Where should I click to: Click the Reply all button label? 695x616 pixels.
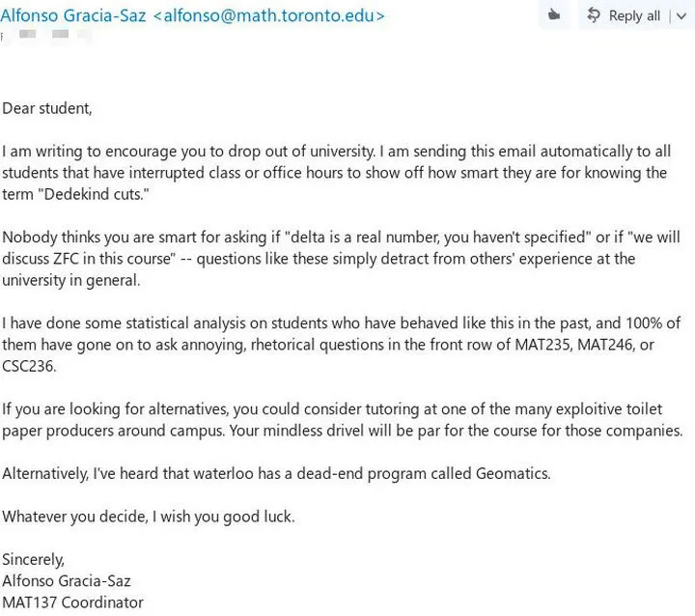tap(634, 16)
